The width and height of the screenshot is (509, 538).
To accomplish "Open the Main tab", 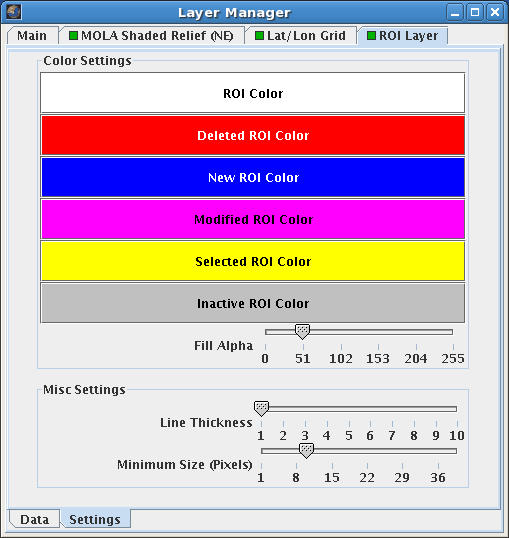I will click(32, 36).
